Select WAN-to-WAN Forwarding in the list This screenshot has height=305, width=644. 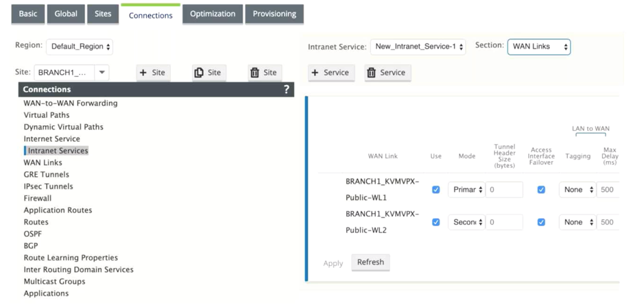(x=71, y=103)
